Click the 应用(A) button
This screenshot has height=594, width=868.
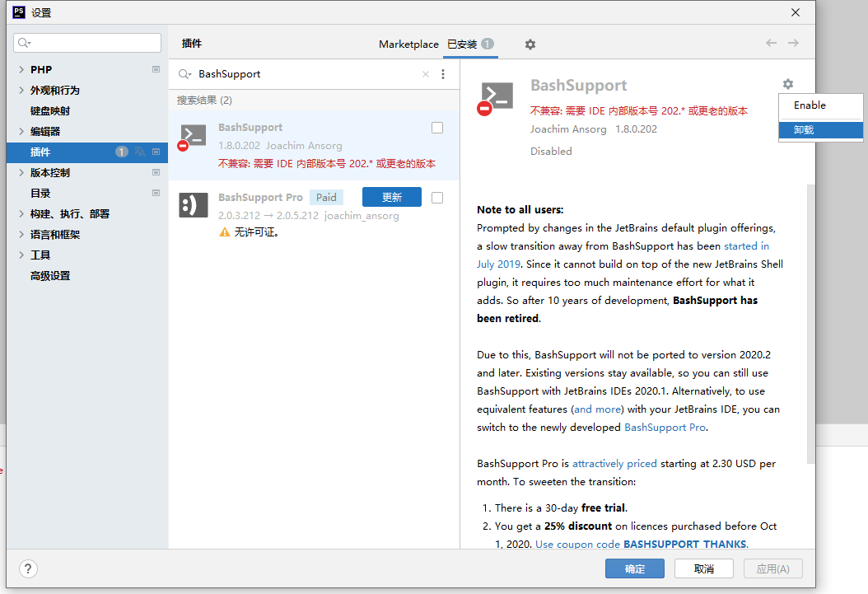click(772, 568)
